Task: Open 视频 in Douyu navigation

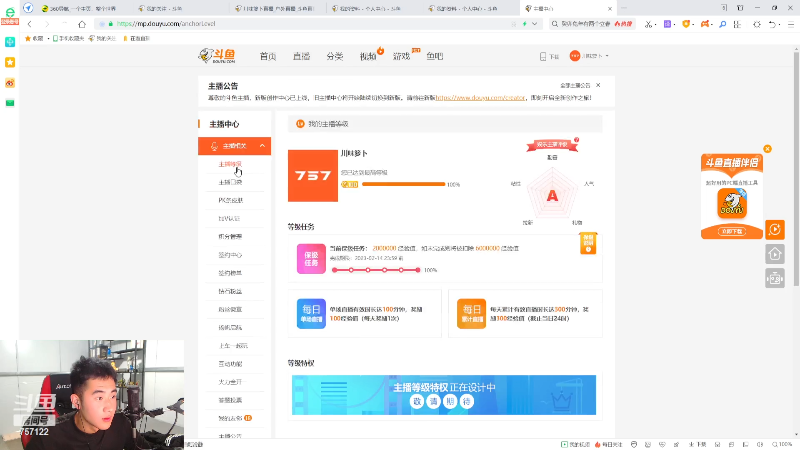Action: 368,56
